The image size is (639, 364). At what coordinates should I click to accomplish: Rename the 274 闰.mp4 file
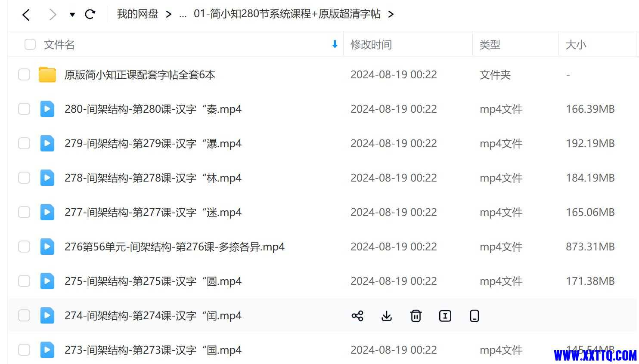[445, 316]
